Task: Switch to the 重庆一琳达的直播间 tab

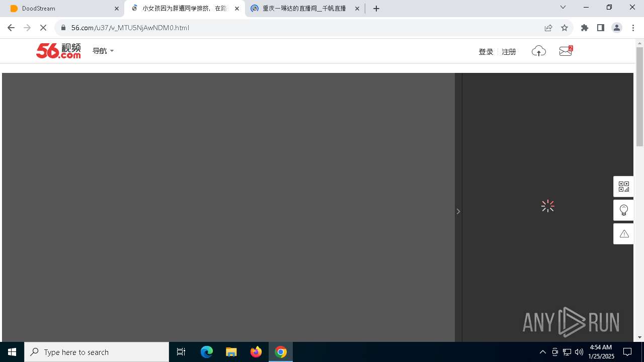Action: (x=305, y=9)
